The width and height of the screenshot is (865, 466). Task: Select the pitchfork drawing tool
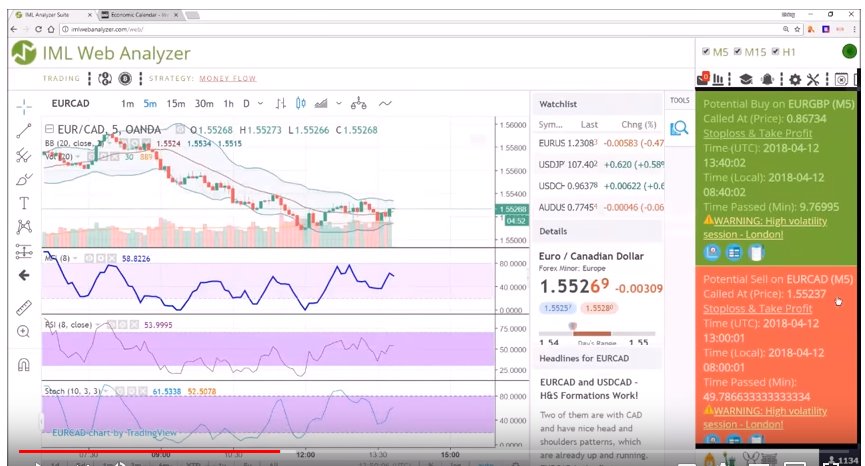(23, 156)
